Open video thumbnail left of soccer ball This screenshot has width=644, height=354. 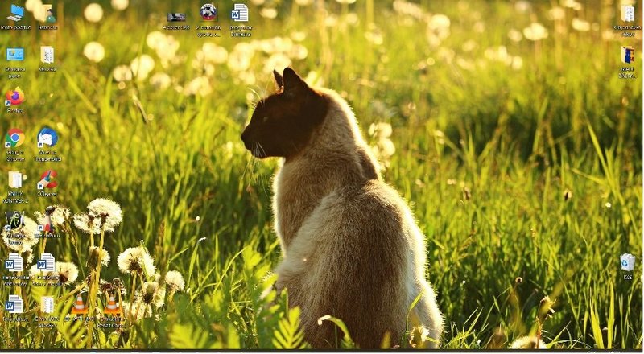coord(176,15)
